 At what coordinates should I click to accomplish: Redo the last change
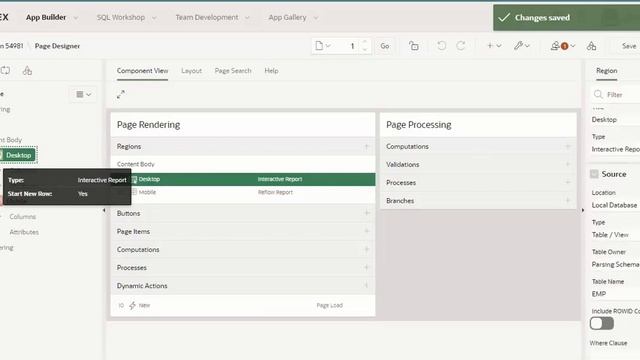[461, 46]
